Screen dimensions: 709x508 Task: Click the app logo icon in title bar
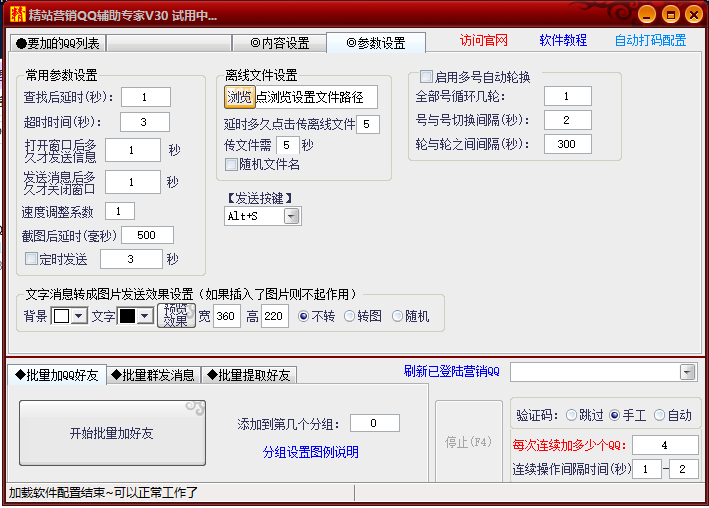[x=18, y=14]
